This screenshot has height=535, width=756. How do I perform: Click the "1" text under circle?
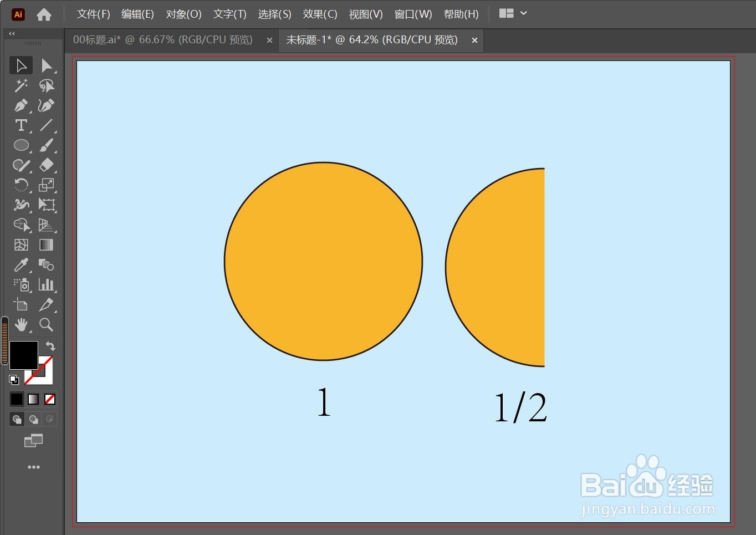[324, 402]
